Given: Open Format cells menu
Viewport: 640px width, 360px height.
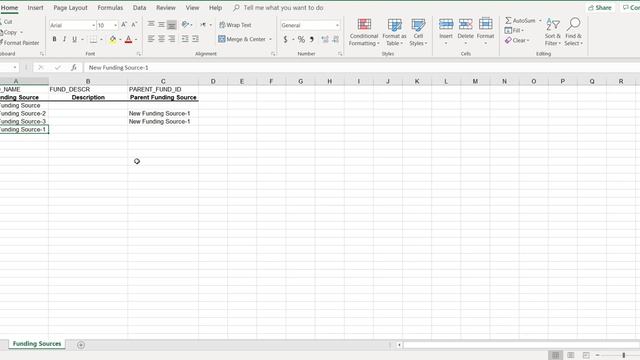Looking at the screenshot, I should coord(485,31).
